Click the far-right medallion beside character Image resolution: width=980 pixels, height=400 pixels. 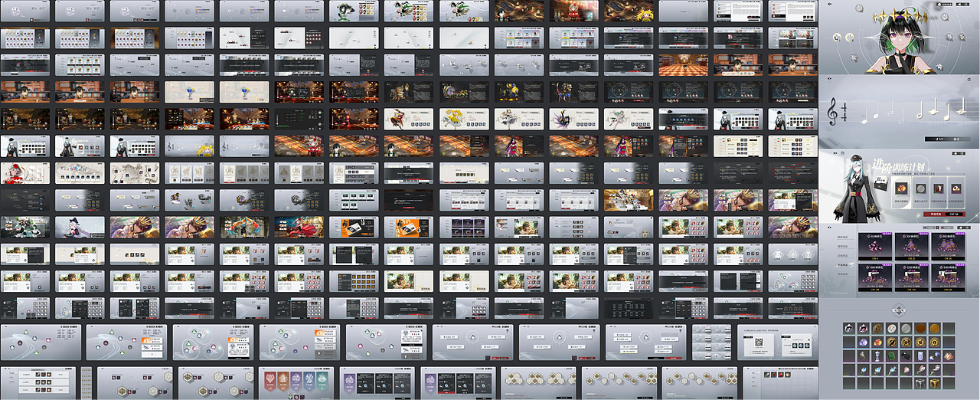(x=962, y=38)
